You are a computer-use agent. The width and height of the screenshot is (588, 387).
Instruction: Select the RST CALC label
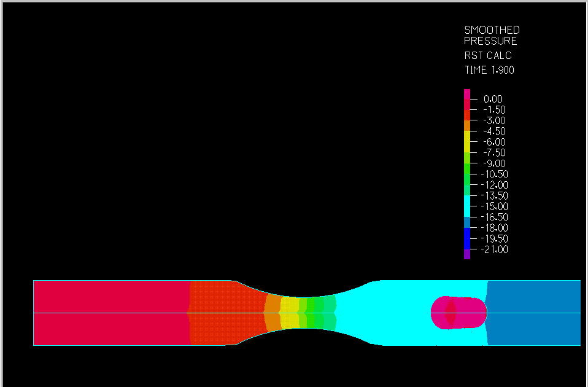click(x=488, y=55)
